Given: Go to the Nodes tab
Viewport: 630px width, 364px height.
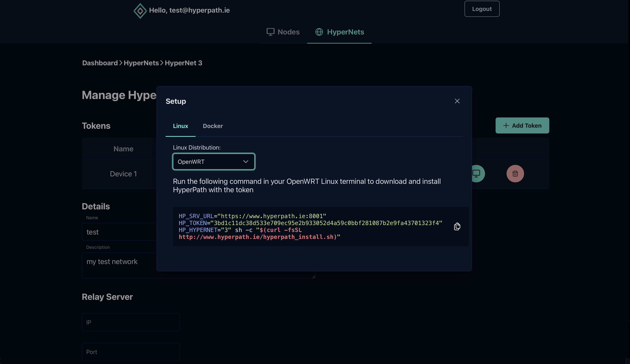Looking at the screenshot, I should click(283, 32).
